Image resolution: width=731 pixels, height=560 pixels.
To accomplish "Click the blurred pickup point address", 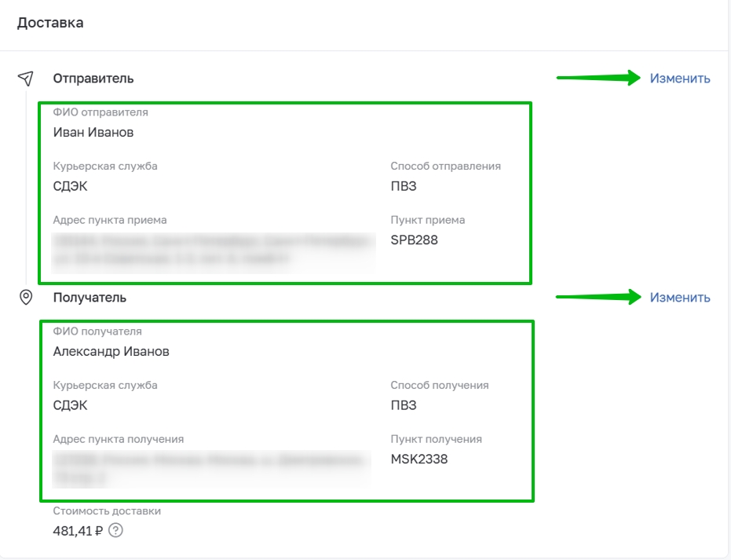I will point(214,252).
